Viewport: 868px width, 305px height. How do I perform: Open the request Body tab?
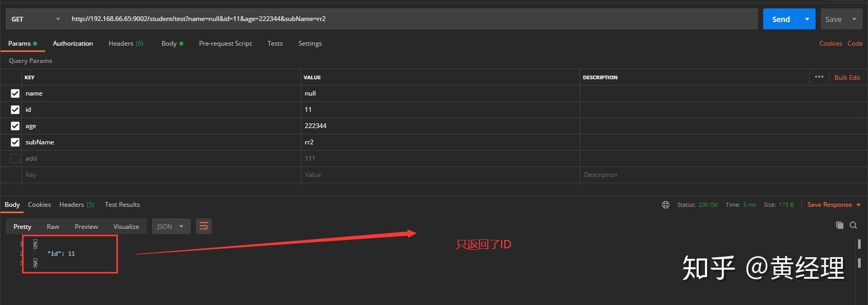click(x=172, y=44)
